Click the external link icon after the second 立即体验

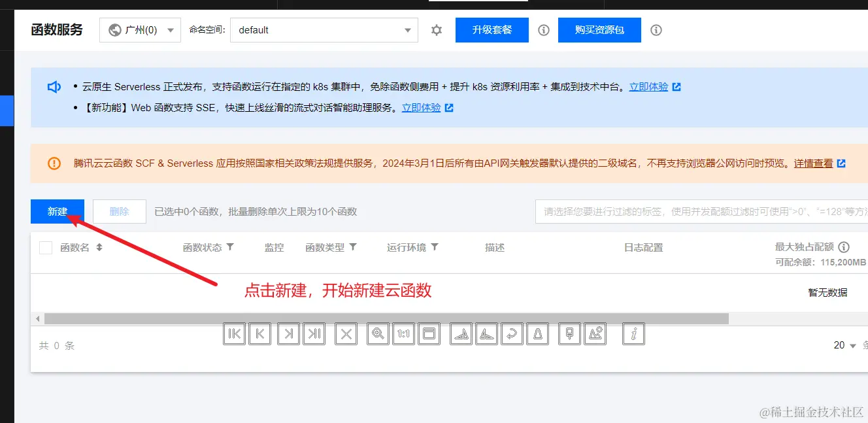tap(449, 108)
